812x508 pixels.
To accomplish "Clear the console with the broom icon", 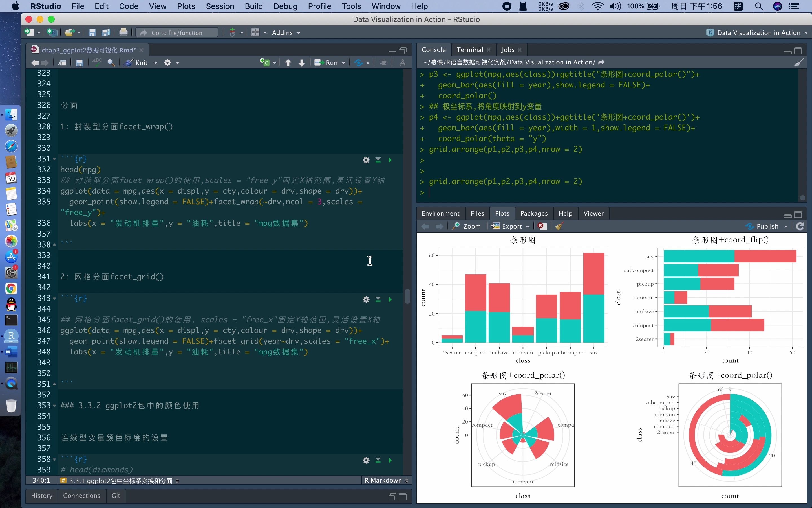I will coord(799,62).
